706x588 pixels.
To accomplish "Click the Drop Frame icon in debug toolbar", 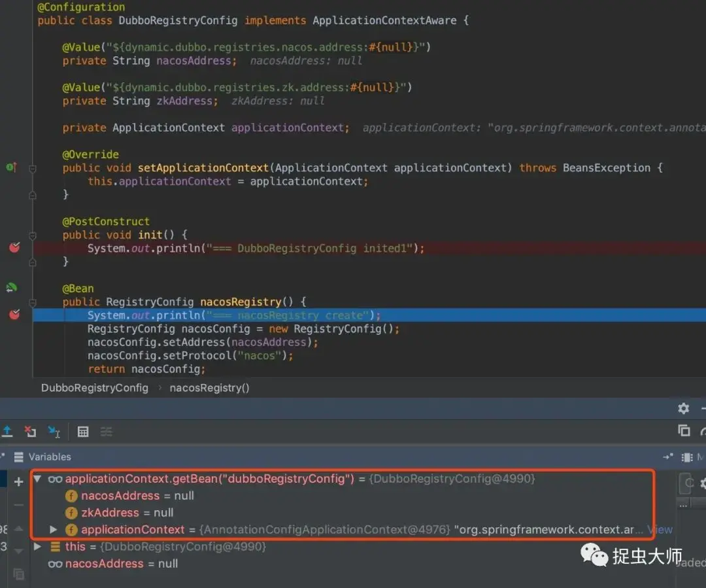I will coord(31,432).
